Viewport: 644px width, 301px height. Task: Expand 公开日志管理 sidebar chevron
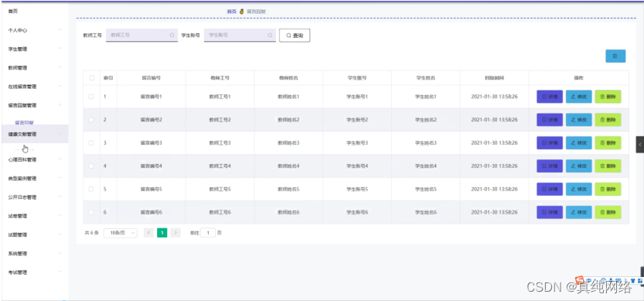60,197
